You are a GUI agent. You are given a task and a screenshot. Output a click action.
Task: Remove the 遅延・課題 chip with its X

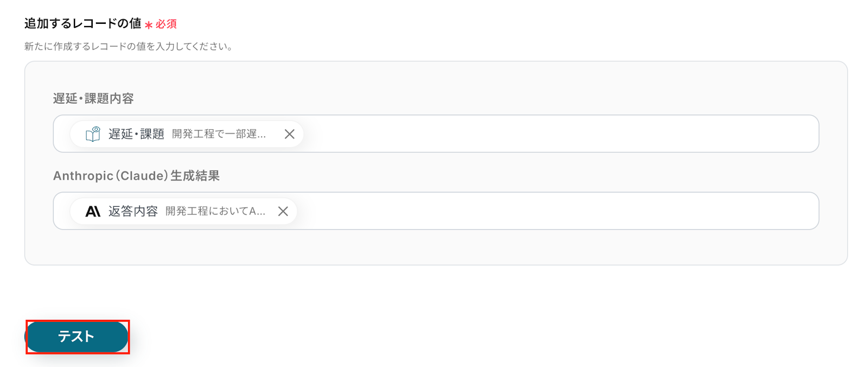coord(290,134)
